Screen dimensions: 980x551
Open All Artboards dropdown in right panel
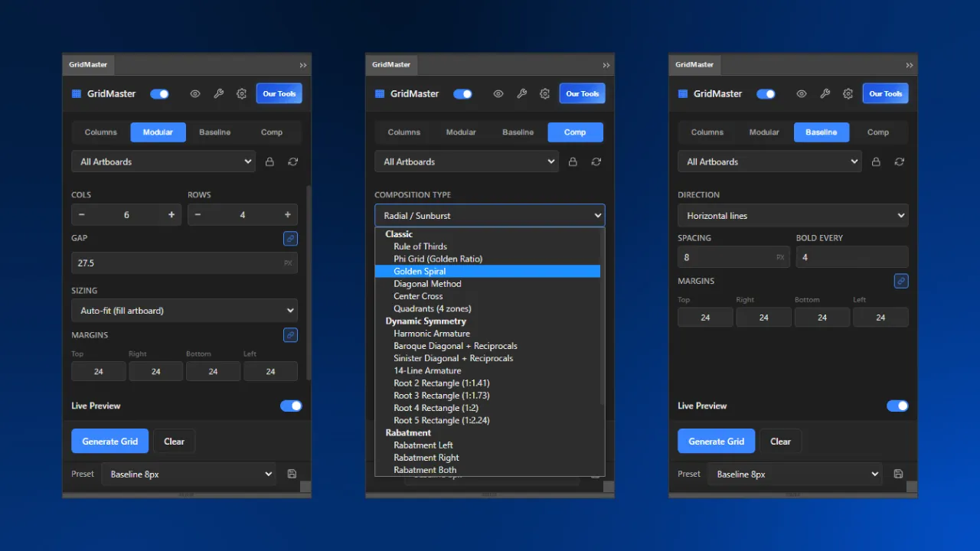coord(769,161)
